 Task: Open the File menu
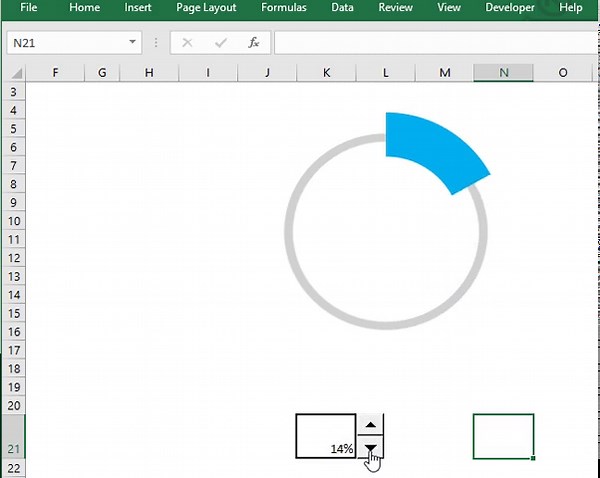tap(29, 8)
